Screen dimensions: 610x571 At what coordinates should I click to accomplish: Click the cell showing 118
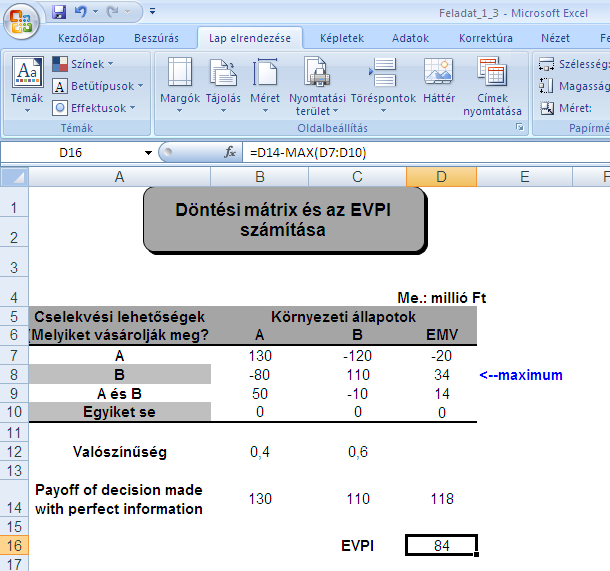pos(442,499)
